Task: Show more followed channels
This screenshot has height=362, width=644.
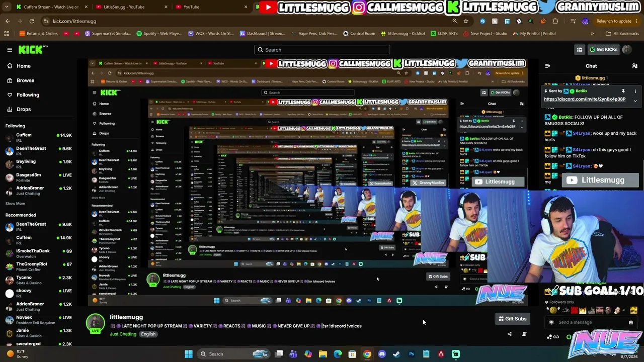Action: 15,204
